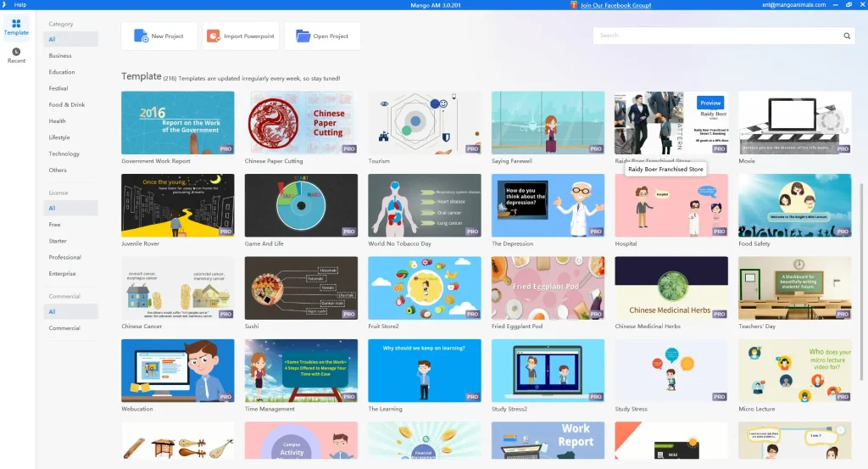Click the account email in title bar
Viewport: 868px width, 469px height.
(x=793, y=5)
